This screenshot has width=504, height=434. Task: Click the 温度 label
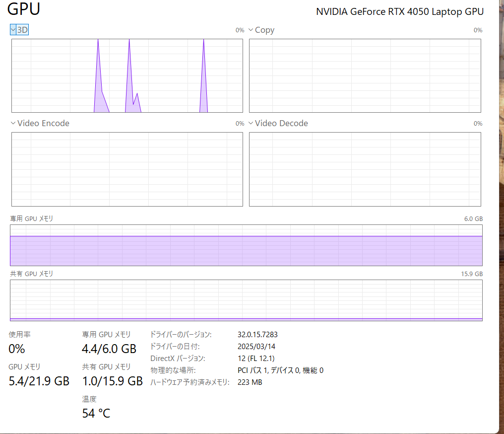[89, 399]
